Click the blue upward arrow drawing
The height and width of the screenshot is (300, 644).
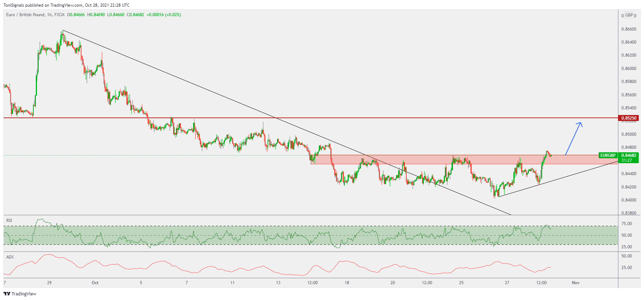click(574, 138)
